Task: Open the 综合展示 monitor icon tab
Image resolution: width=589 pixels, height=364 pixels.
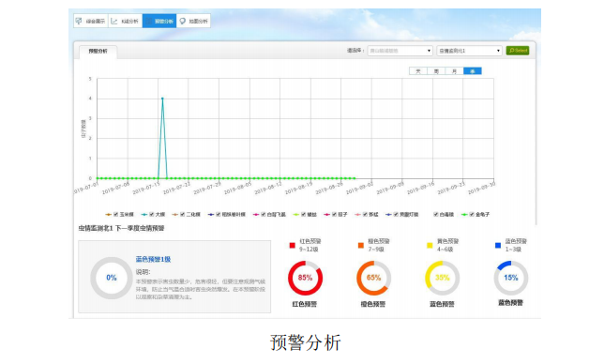Action: pos(79,21)
